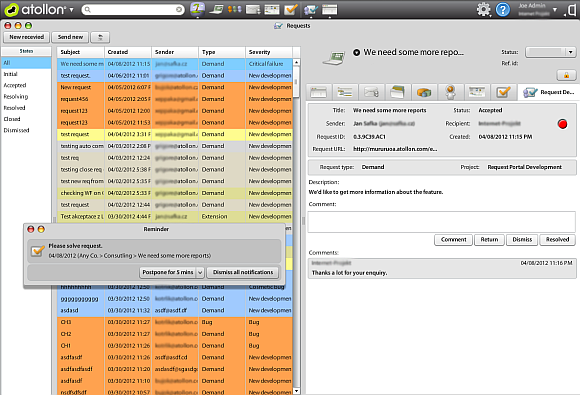This screenshot has height=395, width=580.
Task: Click the checkmark icon in the Reminder popup
Action: 37,251
